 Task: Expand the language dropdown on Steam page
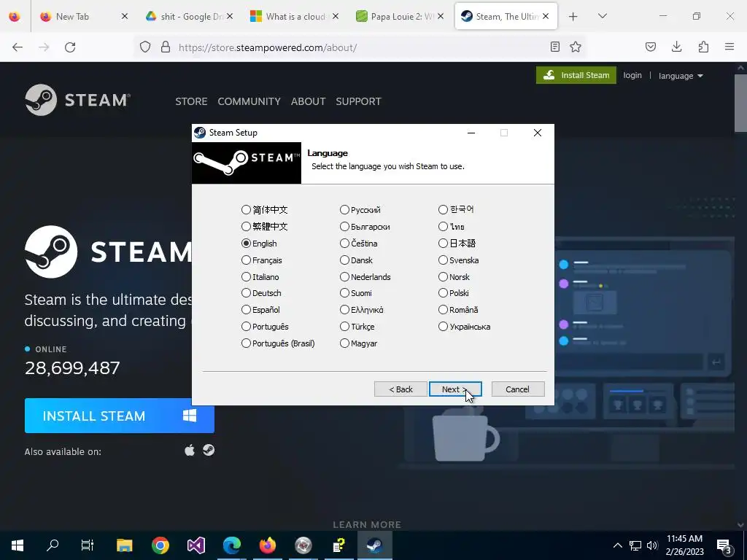click(681, 76)
